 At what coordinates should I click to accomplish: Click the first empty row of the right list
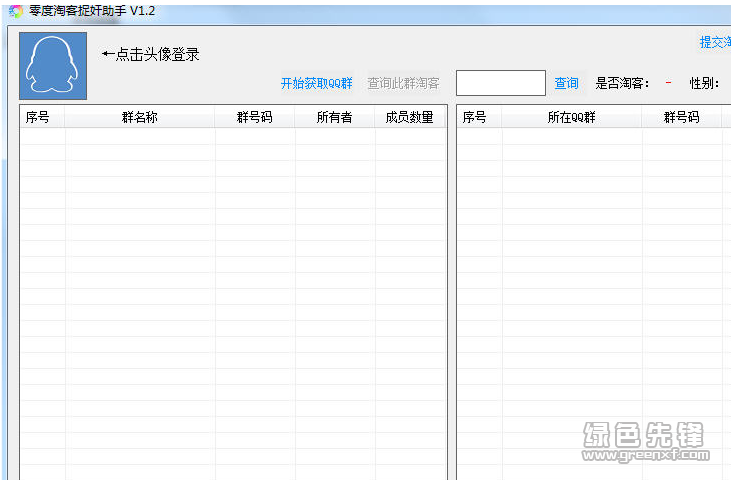(x=592, y=137)
